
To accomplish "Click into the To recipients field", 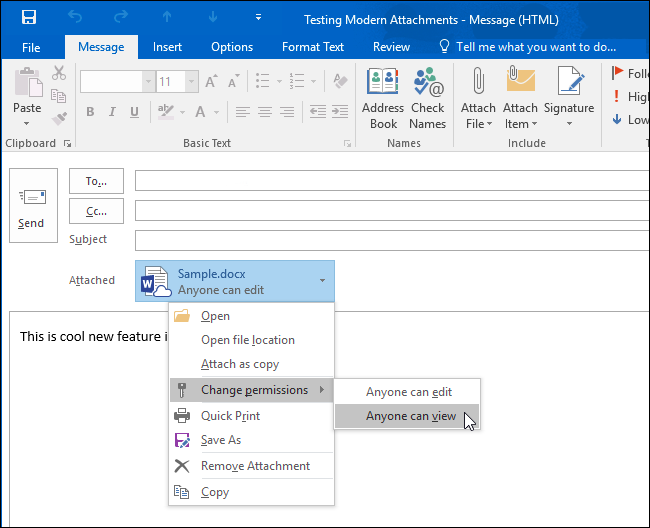I will 392,181.
